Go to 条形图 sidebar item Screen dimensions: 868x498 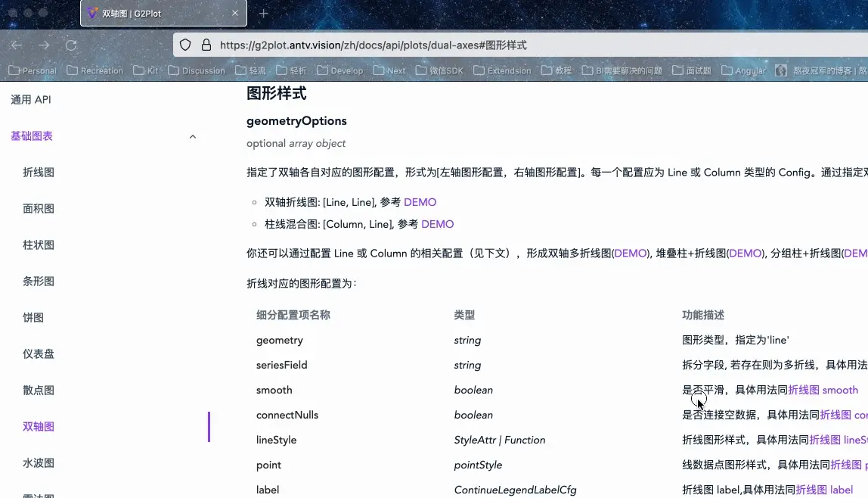[x=39, y=282]
